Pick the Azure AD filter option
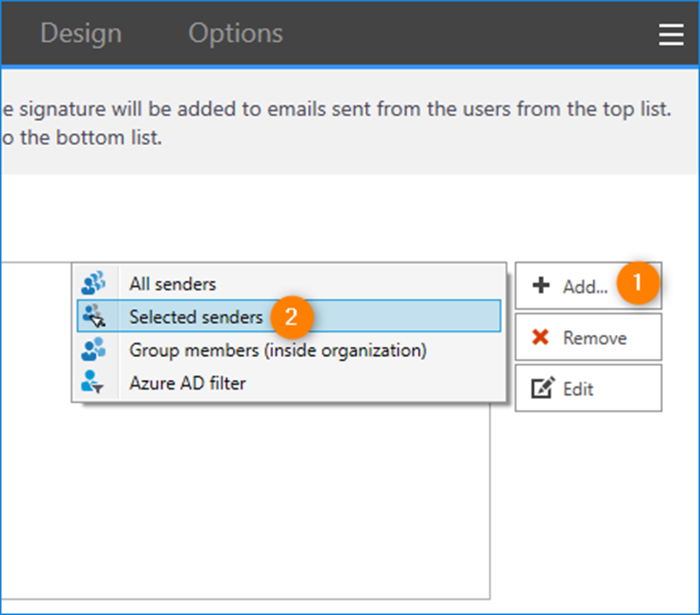This screenshot has width=700, height=615. [x=289, y=383]
